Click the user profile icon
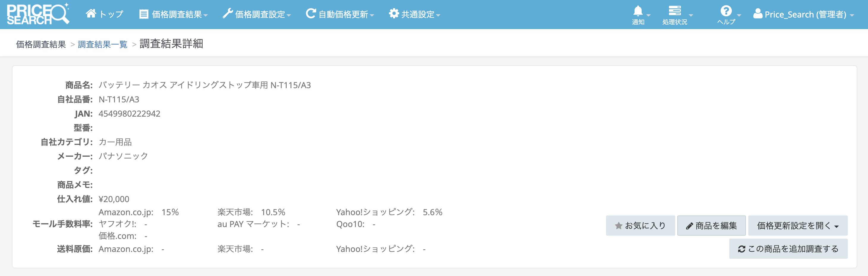Viewport: 868px width, 276px height. 758,14
